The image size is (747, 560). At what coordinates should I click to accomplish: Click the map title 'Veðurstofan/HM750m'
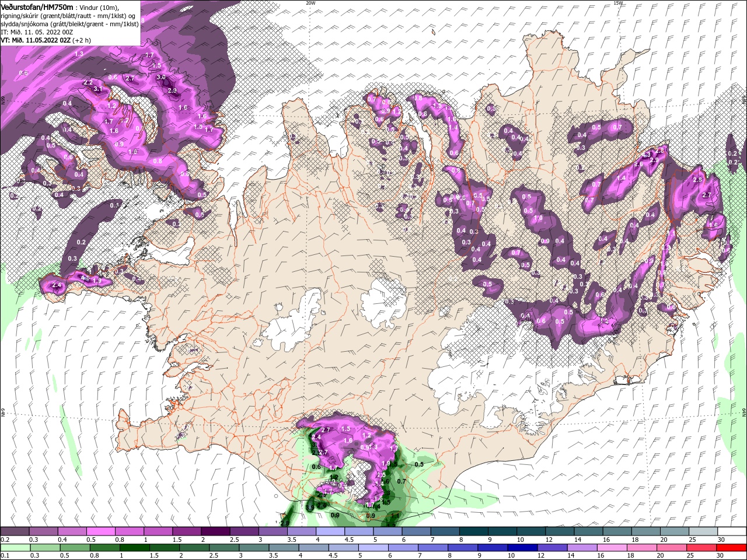pos(37,6)
